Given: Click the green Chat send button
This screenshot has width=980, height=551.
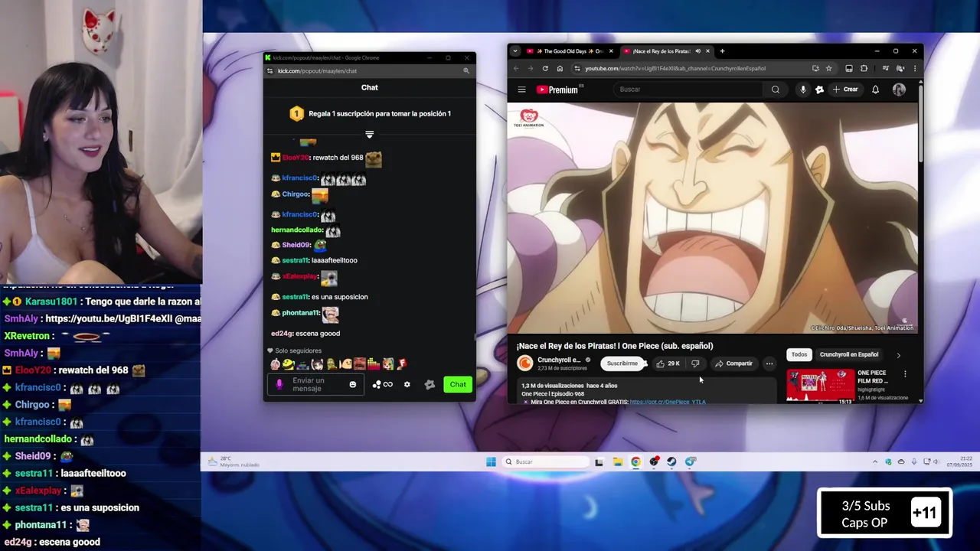Looking at the screenshot, I should [458, 384].
